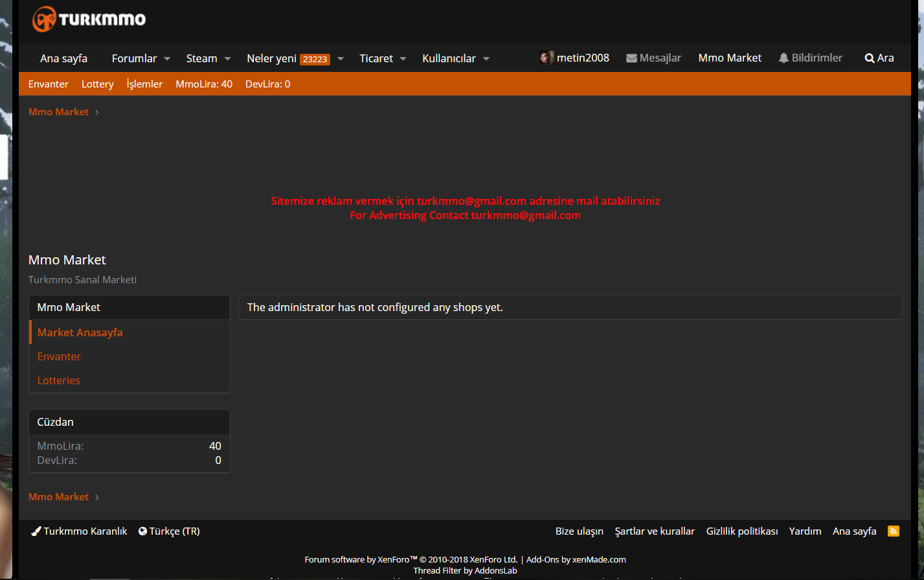Expand the Forumlar dropdown arrow

pyautogui.click(x=167, y=58)
